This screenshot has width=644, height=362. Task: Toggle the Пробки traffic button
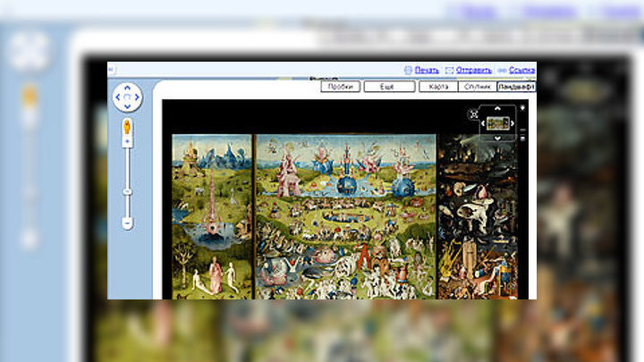(341, 87)
